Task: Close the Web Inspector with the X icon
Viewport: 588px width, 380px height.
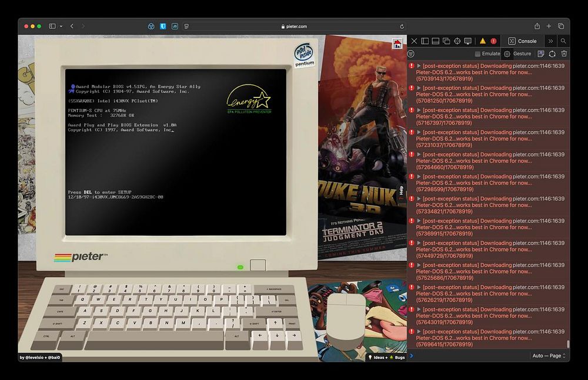Action: coord(414,41)
